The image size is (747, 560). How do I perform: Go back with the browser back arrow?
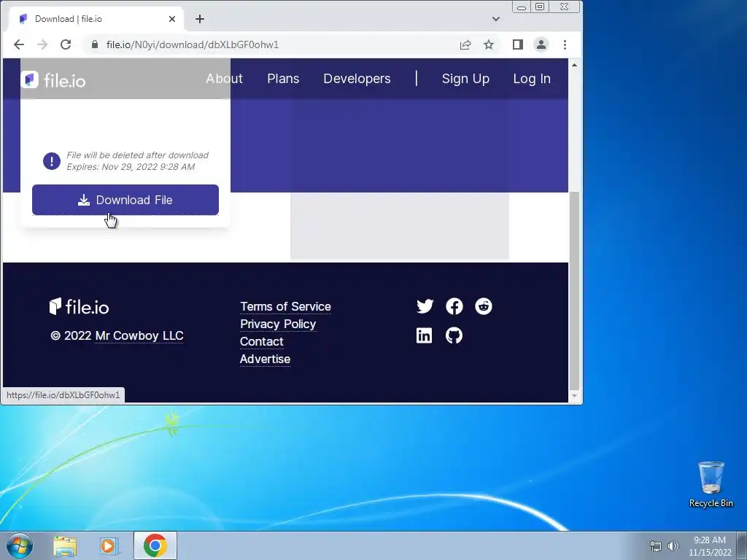pos(18,44)
